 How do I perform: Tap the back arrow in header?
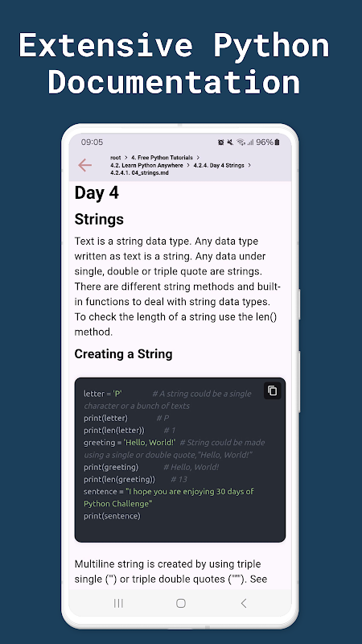tap(85, 165)
